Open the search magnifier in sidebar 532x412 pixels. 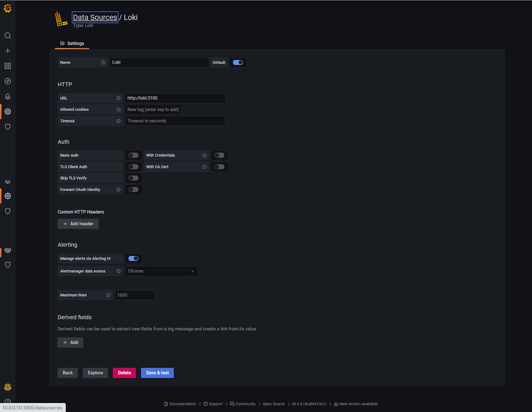8,36
